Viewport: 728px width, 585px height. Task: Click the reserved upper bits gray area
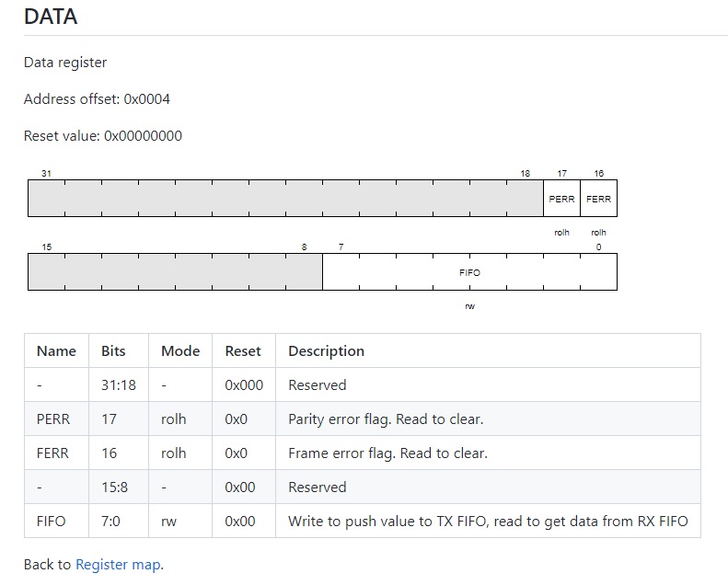[x=285, y=199]
